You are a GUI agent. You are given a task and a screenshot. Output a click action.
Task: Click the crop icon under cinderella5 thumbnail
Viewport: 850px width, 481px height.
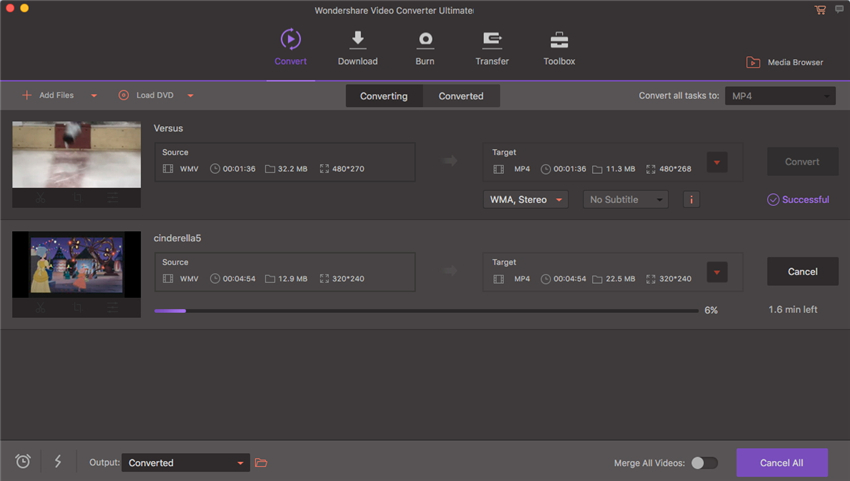tap(77, 308)
